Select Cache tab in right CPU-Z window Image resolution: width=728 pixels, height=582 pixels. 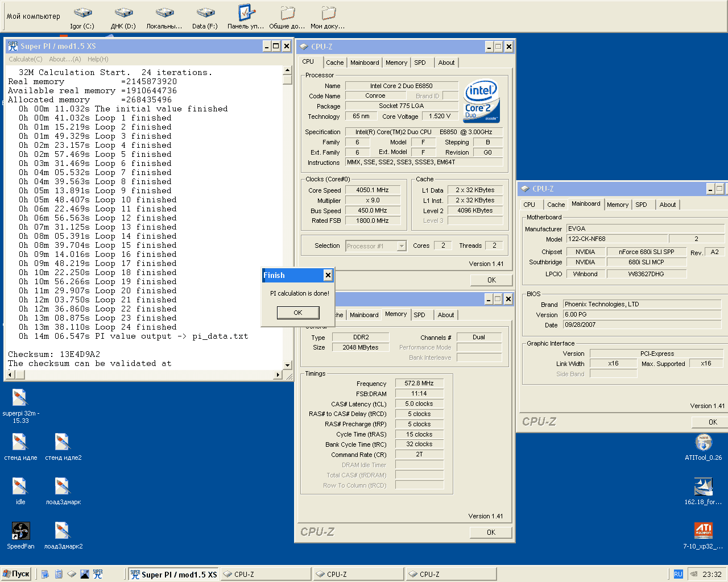pyautogui.click(x=556, y=205)
